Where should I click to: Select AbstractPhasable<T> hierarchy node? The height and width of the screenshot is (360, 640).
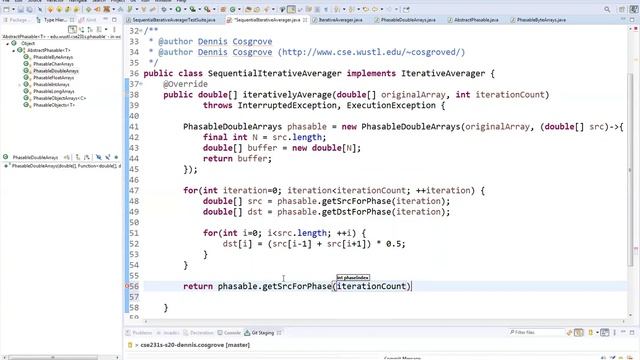tap(44, 50)
